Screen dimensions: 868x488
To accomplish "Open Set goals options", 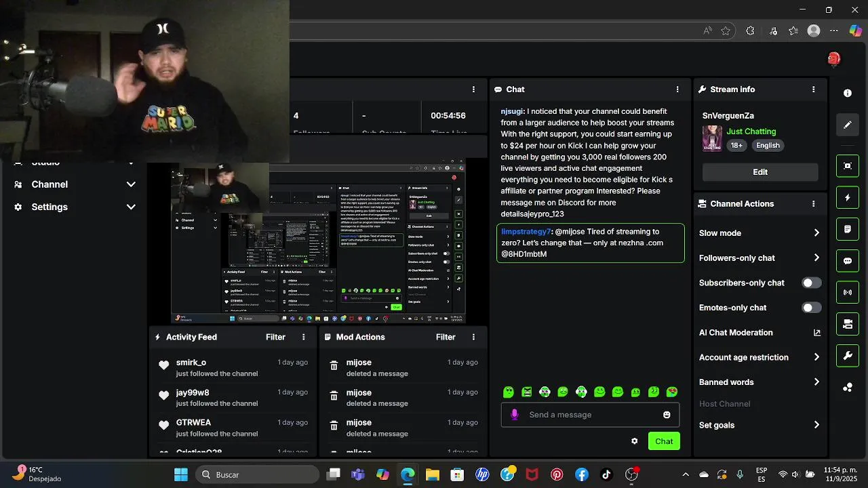I will (x=759, y=425).
